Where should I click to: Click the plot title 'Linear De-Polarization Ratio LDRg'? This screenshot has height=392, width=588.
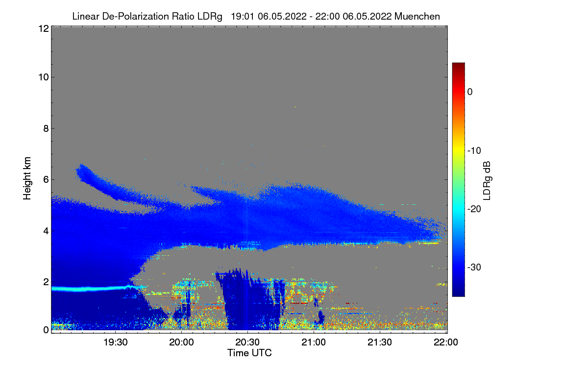tap(147, 17)
